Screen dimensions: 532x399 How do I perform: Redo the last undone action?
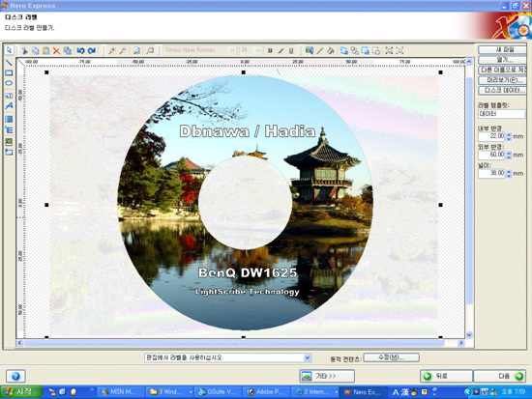(92, 51)
